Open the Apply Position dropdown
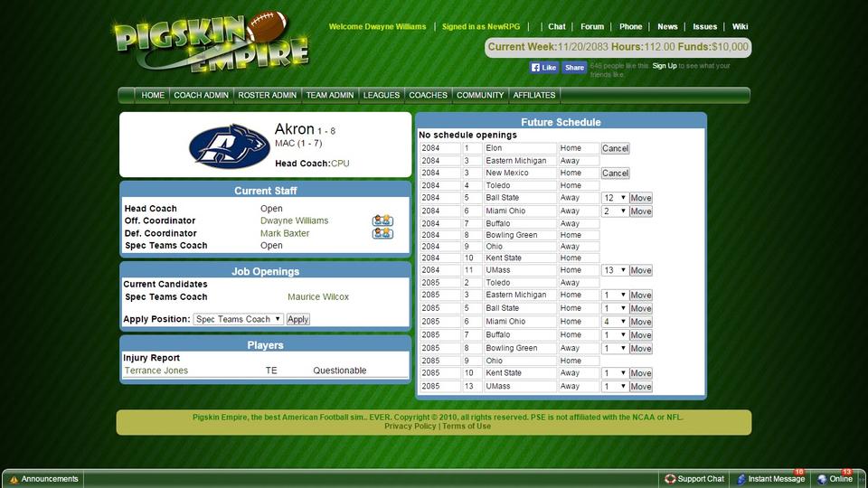868x488 pixels. click(239, 319)
